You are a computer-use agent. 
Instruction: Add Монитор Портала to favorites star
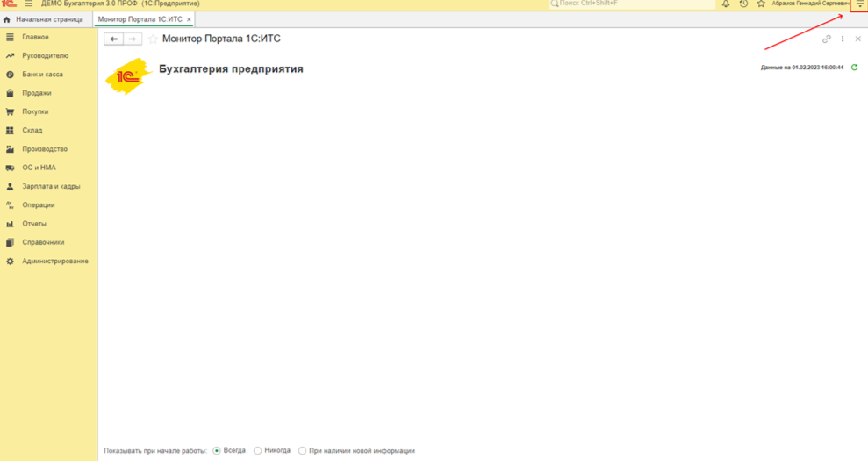(x=153, y=39)
